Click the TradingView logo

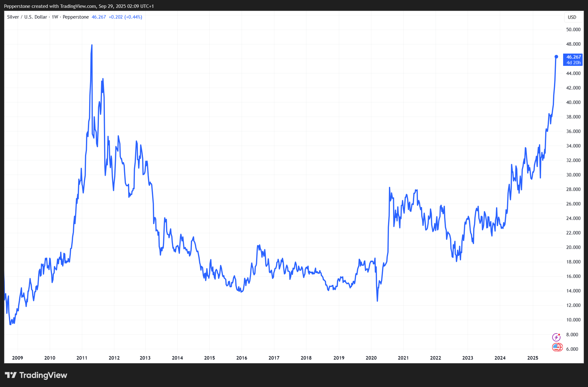coord(36,375)
